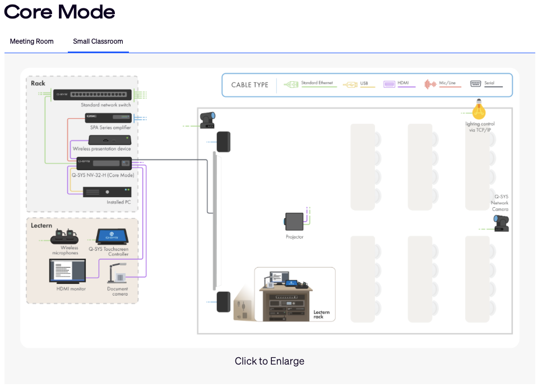Click the Q-SYS Network Camera by the right wall
The width and height of the screenshot is (542, 392).
point(501,223)
